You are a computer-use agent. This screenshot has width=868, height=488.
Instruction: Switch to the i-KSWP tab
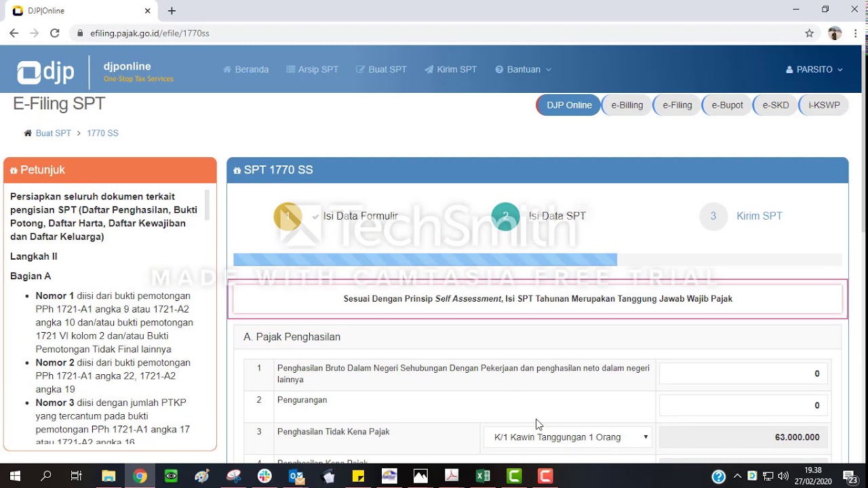824,105
